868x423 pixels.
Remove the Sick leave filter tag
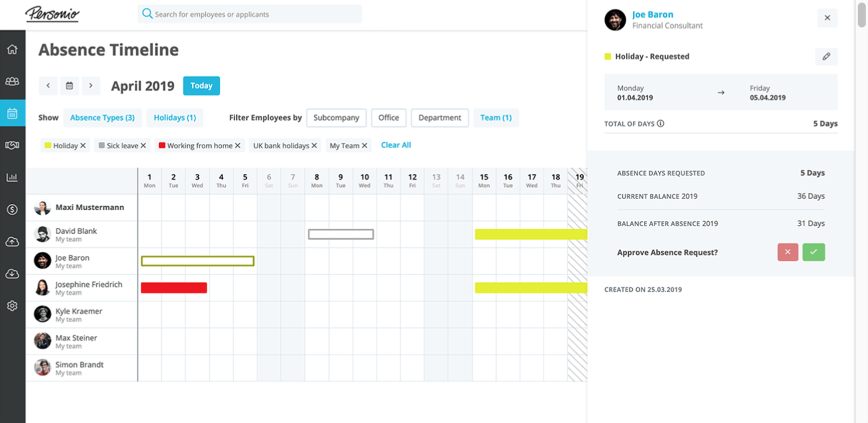click(x=143, y=146)
